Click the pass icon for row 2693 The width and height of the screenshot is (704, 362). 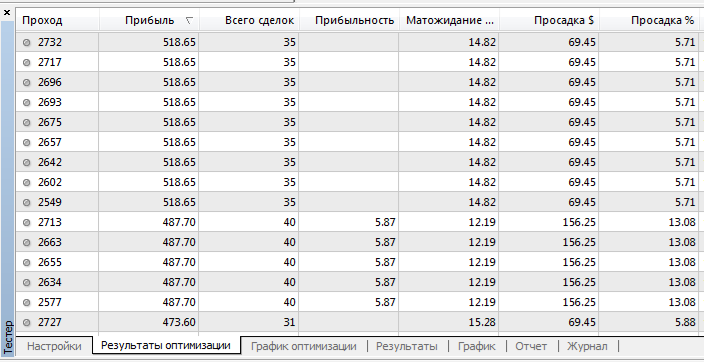(x=26, y=102)
